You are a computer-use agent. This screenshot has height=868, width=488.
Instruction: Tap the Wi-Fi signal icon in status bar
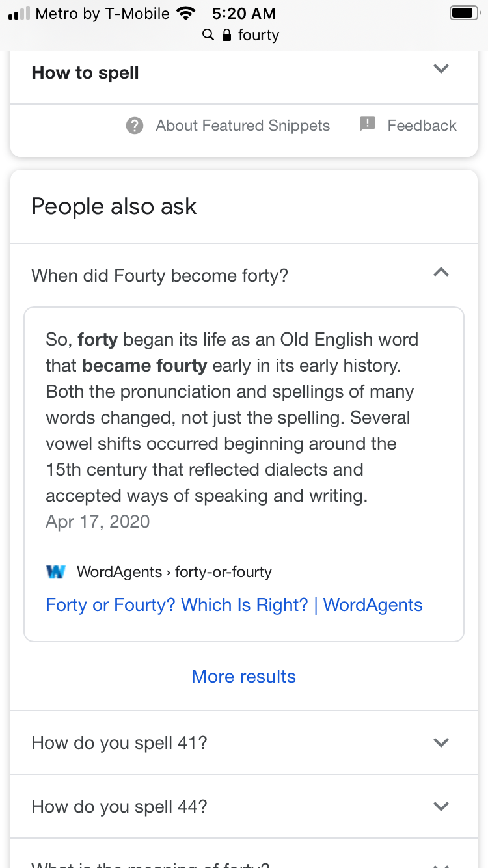[186, 13]
